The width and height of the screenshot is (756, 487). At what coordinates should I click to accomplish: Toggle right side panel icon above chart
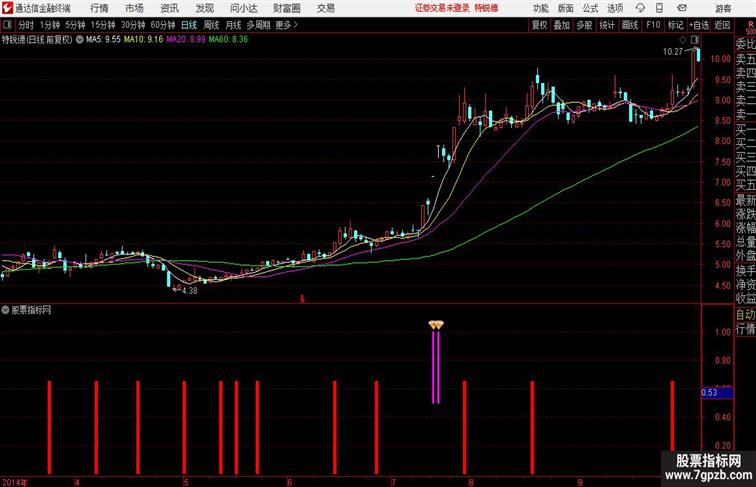pyautogui.click(x=695, y=40)
